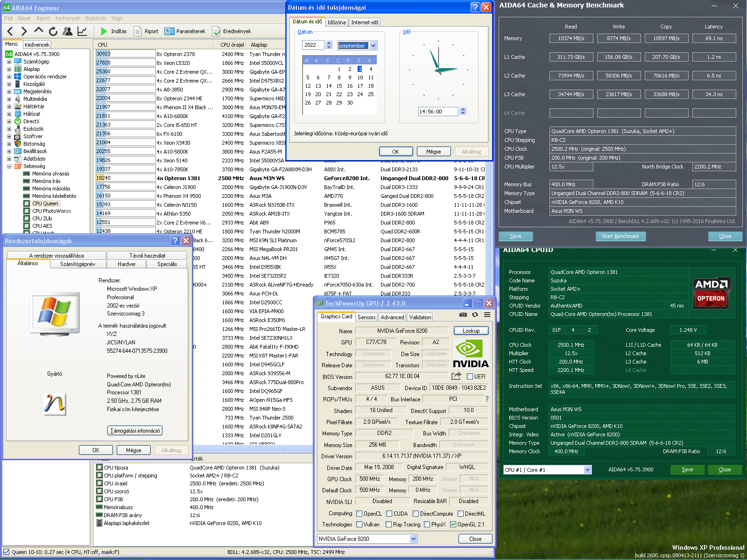The width and height of the screenshot is (747, 560).
Task: Click the CPU órajel column header
Action: click(232, 45)
